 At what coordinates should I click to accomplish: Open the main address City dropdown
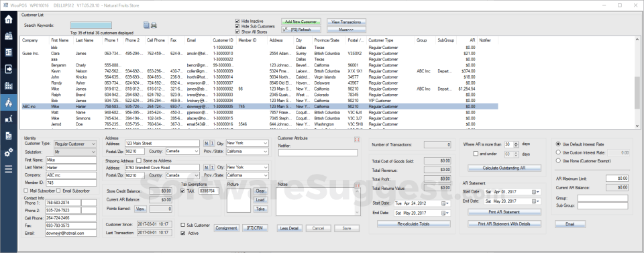pyautogui.click(x=248, y=144)
